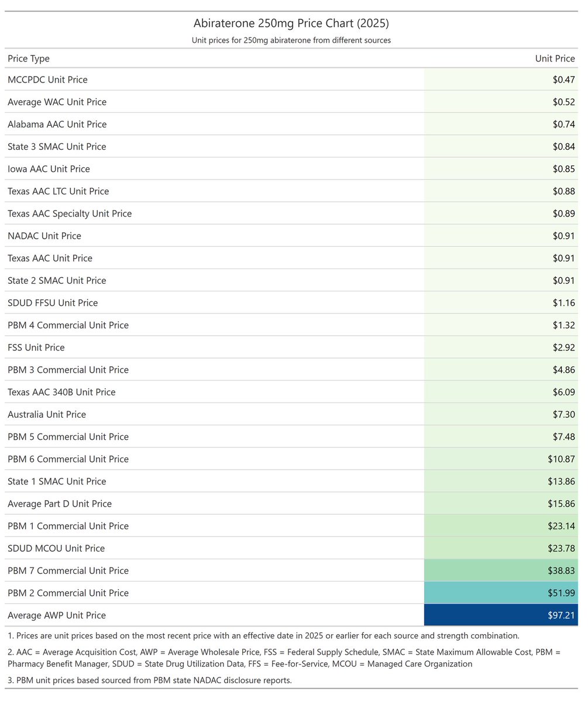This screenshot has height=702, width=588.
Task: Click the "PBM 4 Commercial Unit Price" label
Action: pyautogui.click(x=68, y=325)
